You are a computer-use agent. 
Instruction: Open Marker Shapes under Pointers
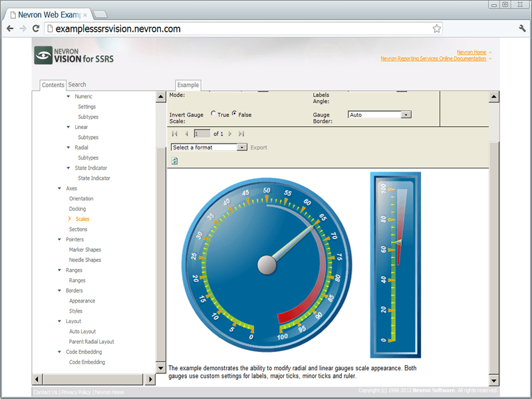85,249
